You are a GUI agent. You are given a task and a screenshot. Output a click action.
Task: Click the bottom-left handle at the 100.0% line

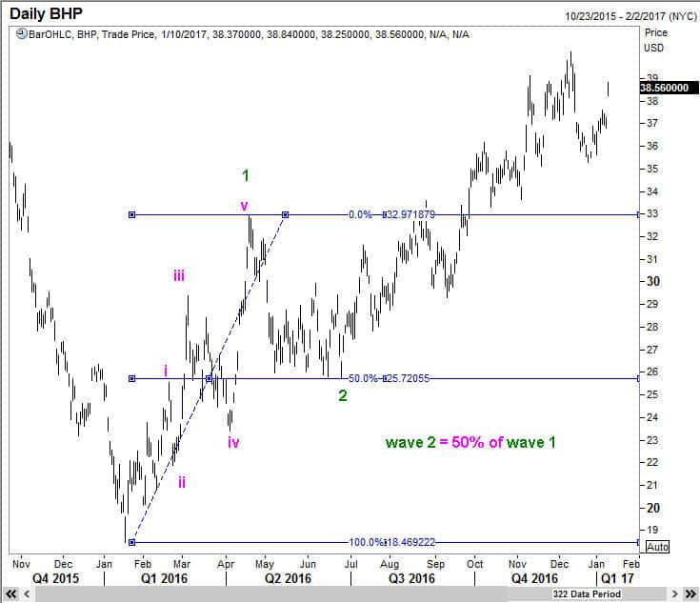coord(131,542)
